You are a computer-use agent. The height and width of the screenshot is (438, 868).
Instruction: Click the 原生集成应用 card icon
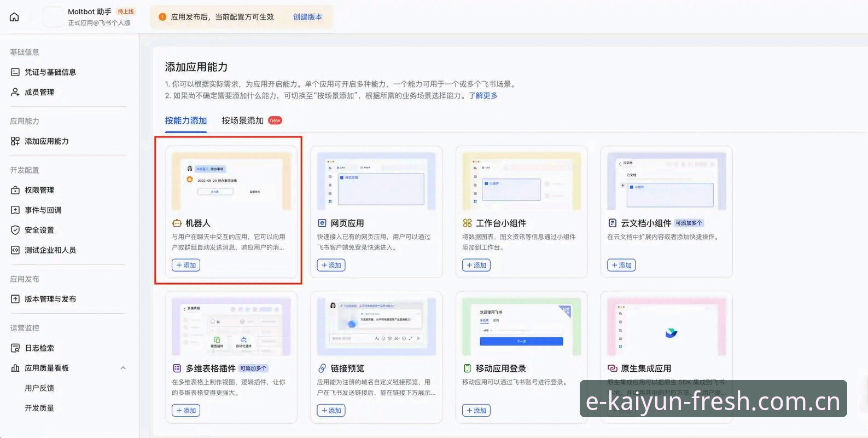(613, 368)
